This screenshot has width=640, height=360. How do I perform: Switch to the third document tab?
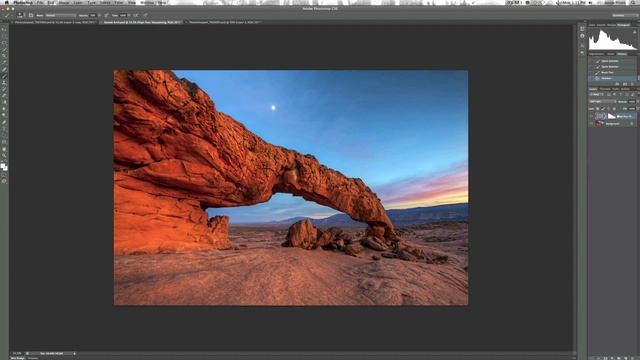[224, 22]
